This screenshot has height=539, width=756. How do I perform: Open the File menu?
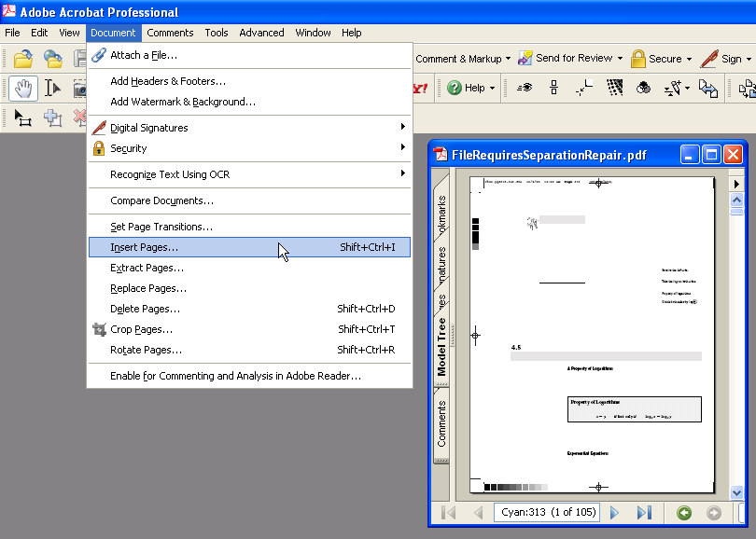[12, 33]
